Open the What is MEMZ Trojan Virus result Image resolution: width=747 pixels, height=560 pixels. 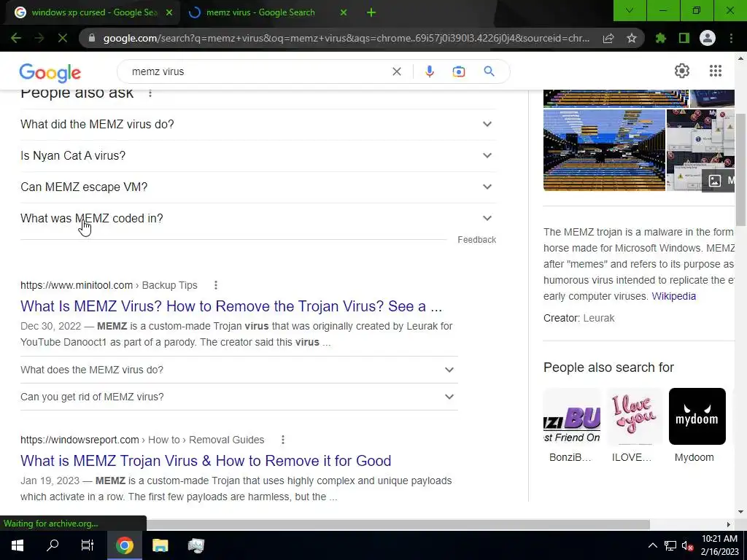(206, 461)
